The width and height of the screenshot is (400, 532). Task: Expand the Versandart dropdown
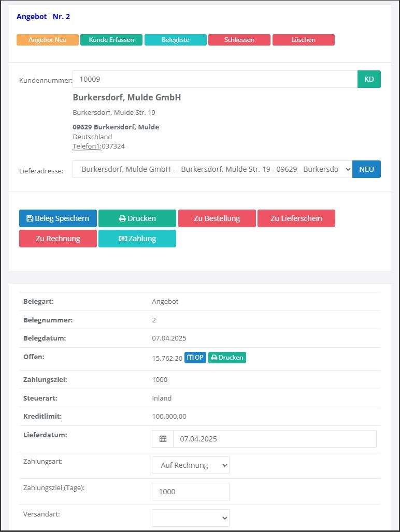(x=191, y=518)
